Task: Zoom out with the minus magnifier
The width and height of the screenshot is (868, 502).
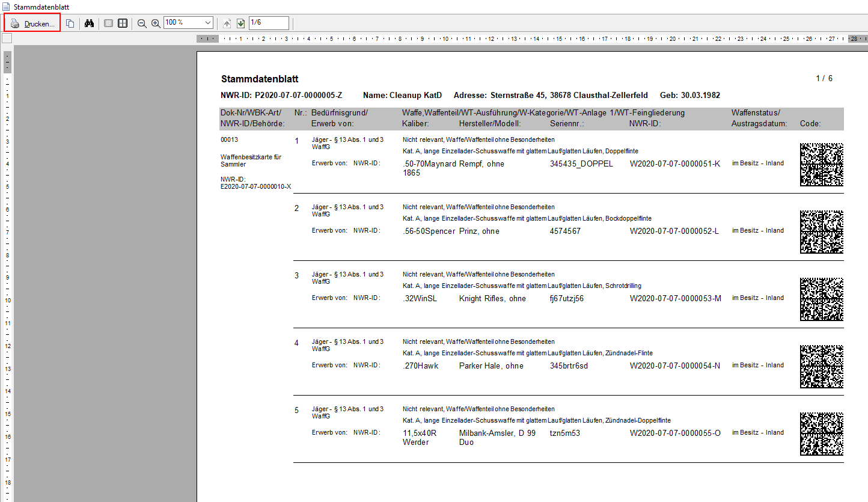Action: (x=142, y=23)
